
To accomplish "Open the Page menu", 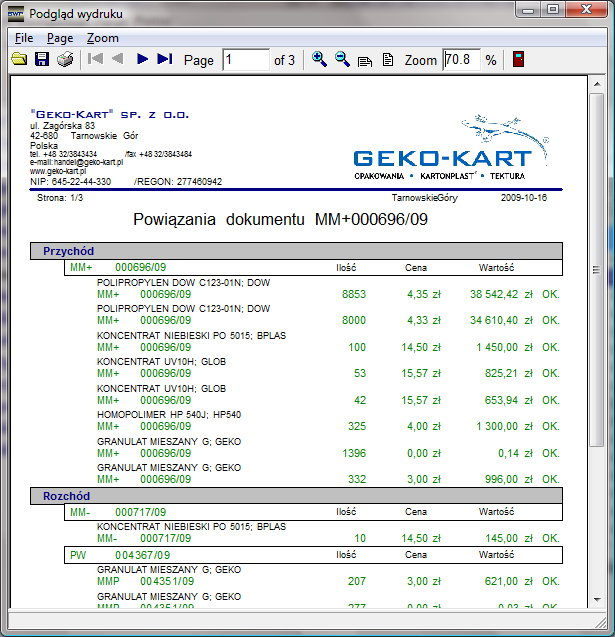I will click(x=60, y=38).
